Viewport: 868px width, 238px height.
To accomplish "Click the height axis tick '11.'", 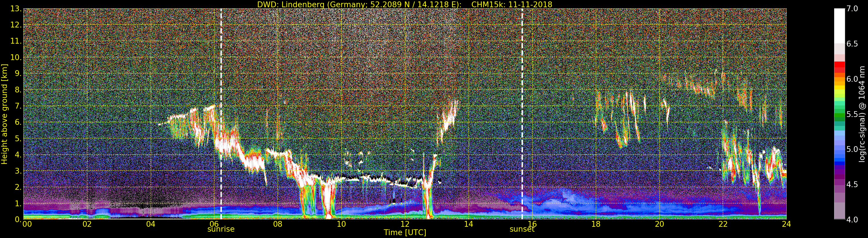I will (16, 41).
